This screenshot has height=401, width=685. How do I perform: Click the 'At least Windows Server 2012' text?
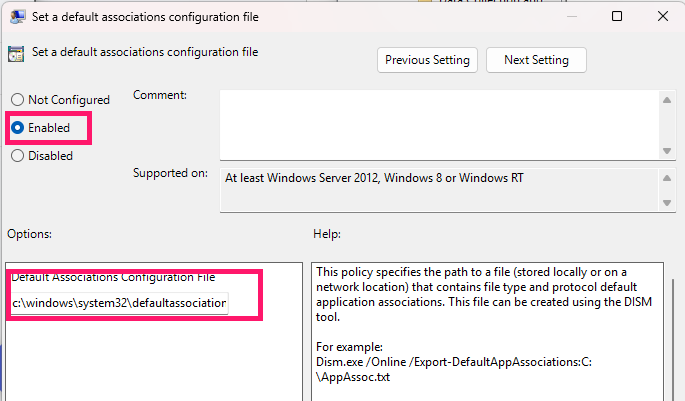tap(374, 178)
